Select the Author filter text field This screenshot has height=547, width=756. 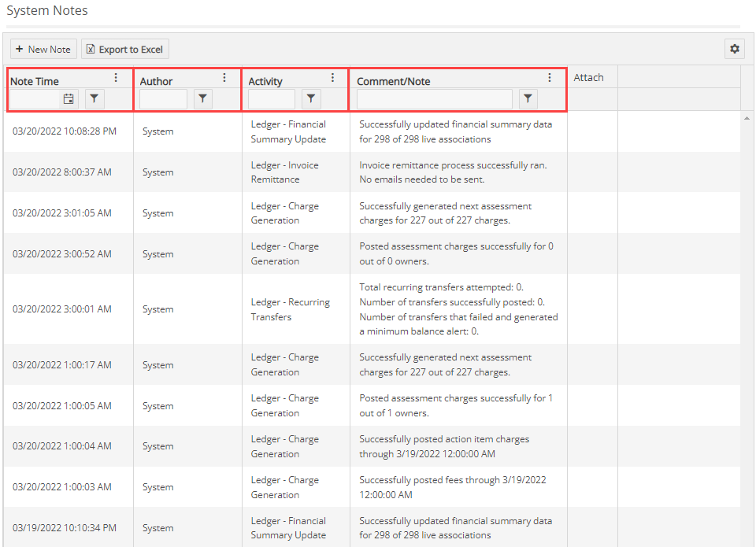[162, 98]
